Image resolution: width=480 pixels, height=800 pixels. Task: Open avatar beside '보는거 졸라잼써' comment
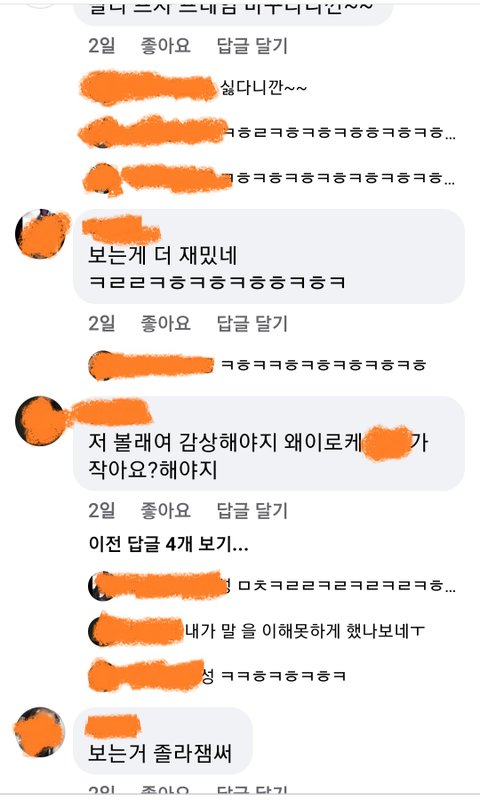pos(40,733)
